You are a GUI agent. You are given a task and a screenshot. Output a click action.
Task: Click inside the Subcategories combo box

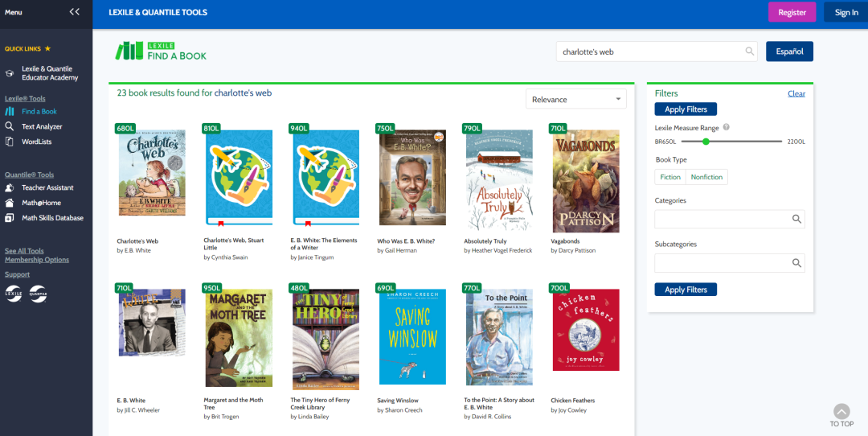coord(722,263)
